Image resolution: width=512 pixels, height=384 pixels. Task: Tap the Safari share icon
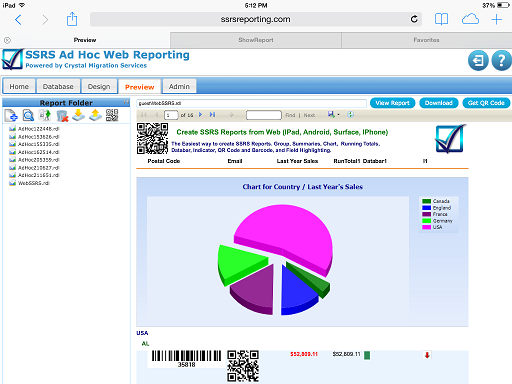[72, 19]
